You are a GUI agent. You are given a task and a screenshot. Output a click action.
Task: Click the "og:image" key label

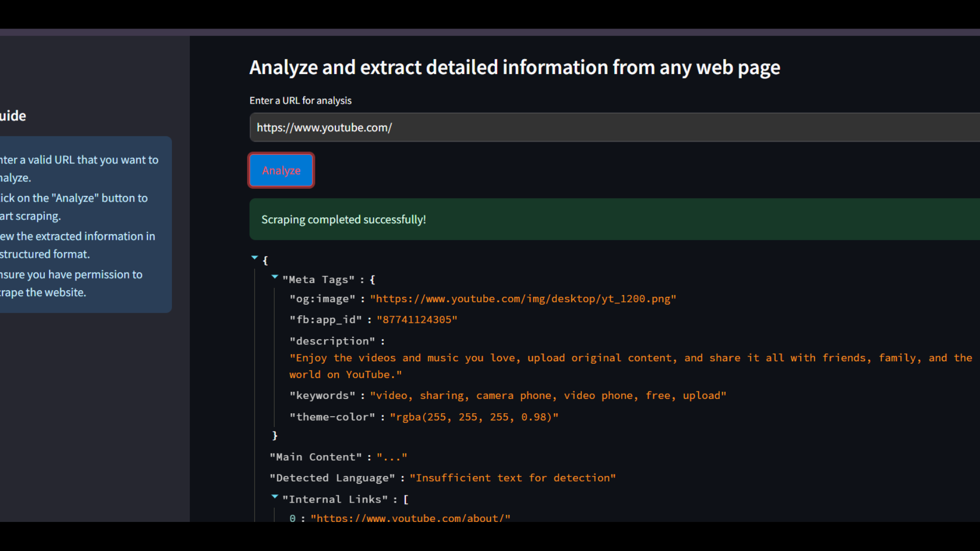[x=323, y=299]
